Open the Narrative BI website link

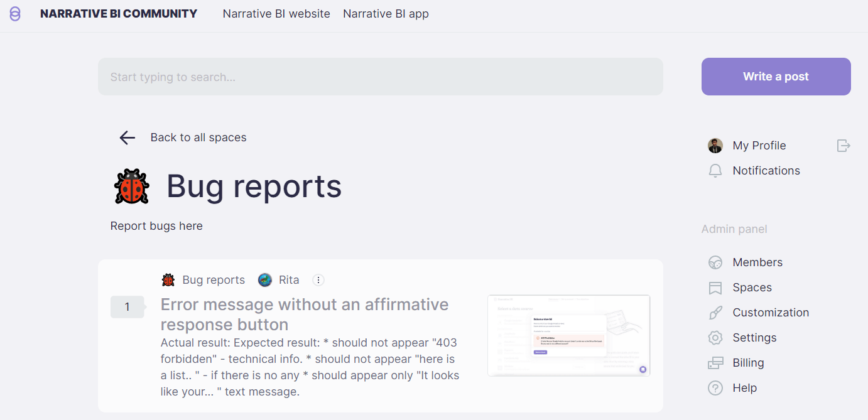pyautogui.click(x=276, y=13)
